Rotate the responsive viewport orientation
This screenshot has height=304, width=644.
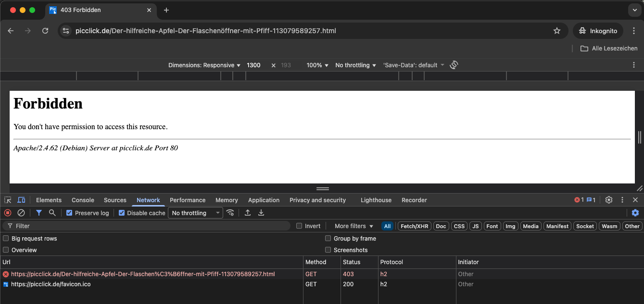(x=454, y=64)
